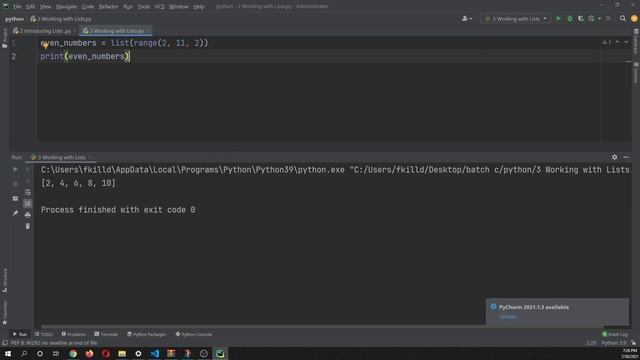This screenshot has height=360, width=640.
Task: Open the VCS menu
Action: tap(160, 7)
